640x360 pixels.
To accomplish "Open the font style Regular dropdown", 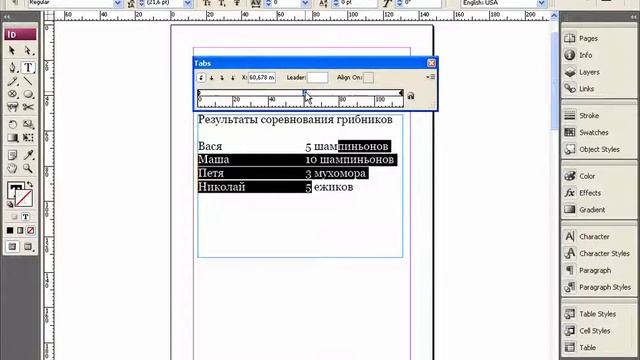I will (118, 3).
